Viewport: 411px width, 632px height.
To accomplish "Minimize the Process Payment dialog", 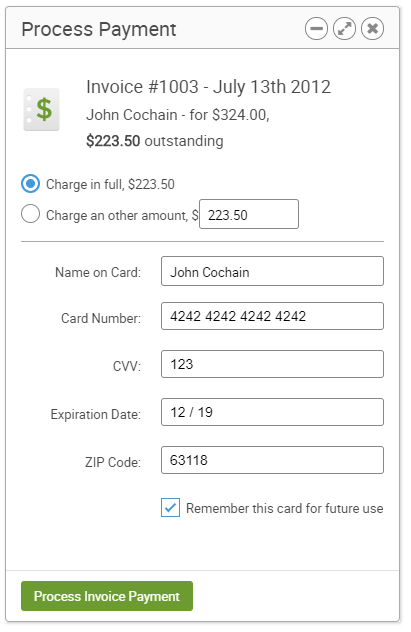I will coord(316,29).
